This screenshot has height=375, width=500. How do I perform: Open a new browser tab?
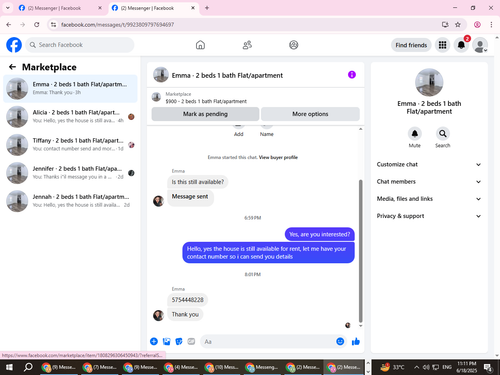tap(207, 8)
